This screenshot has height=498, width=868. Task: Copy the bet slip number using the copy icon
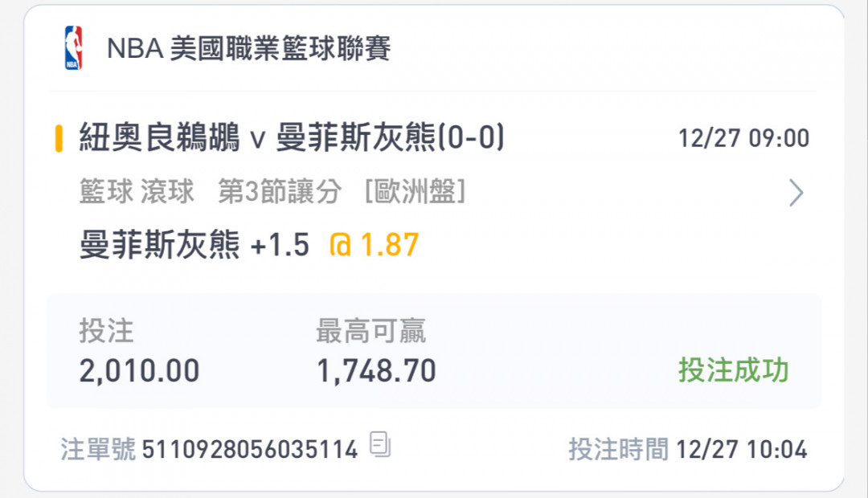(x=380, y=444)
